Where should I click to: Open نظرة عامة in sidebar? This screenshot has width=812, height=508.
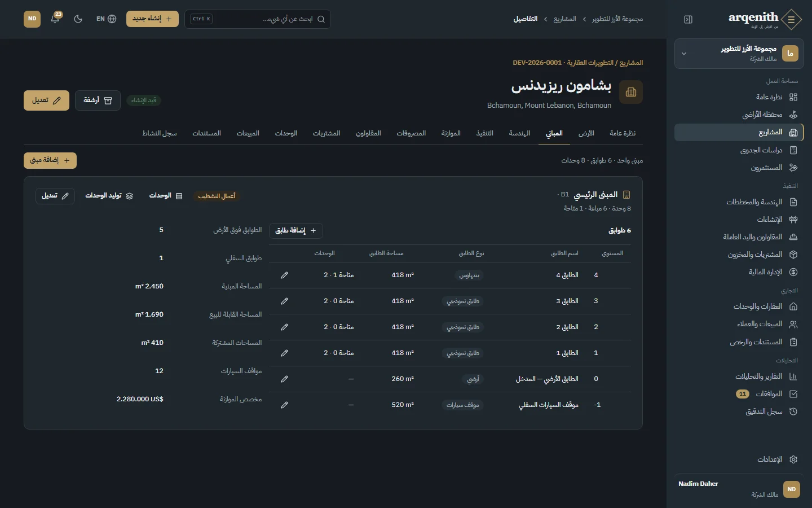click(x=739, y=97)
